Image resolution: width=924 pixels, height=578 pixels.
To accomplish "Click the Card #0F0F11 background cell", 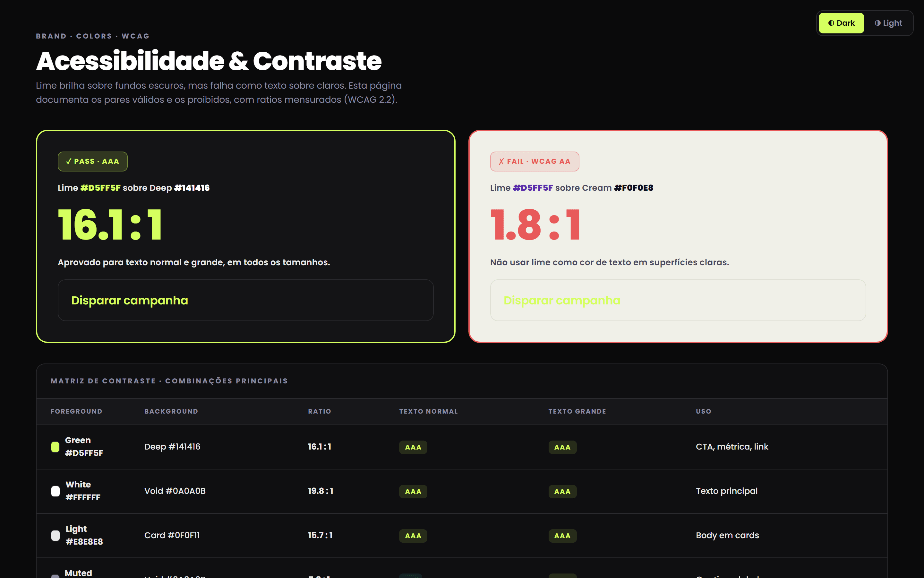I will [172, 535].
